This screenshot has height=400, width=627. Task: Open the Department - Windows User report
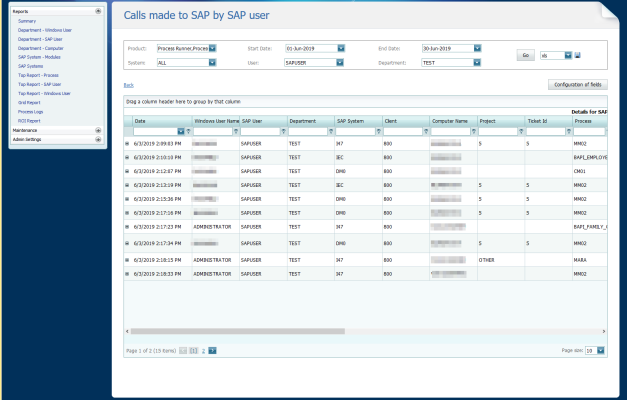coord(45,30)
